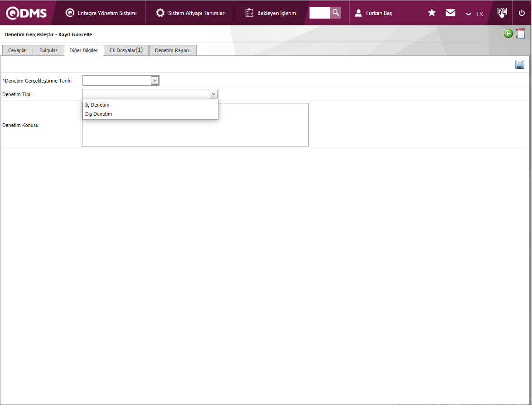
Task: Click the Denetim Konusu text area
Action: [195, 134]
